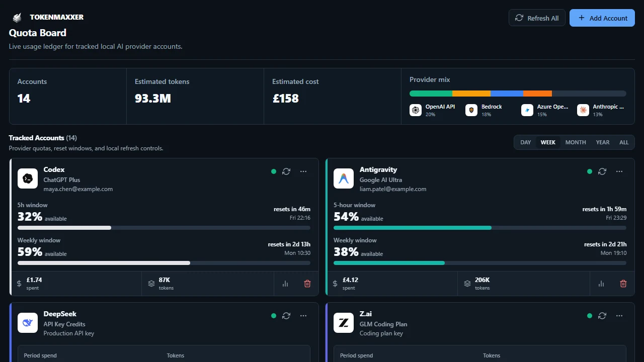Refresh the Codex account

(x=286, y=171)
